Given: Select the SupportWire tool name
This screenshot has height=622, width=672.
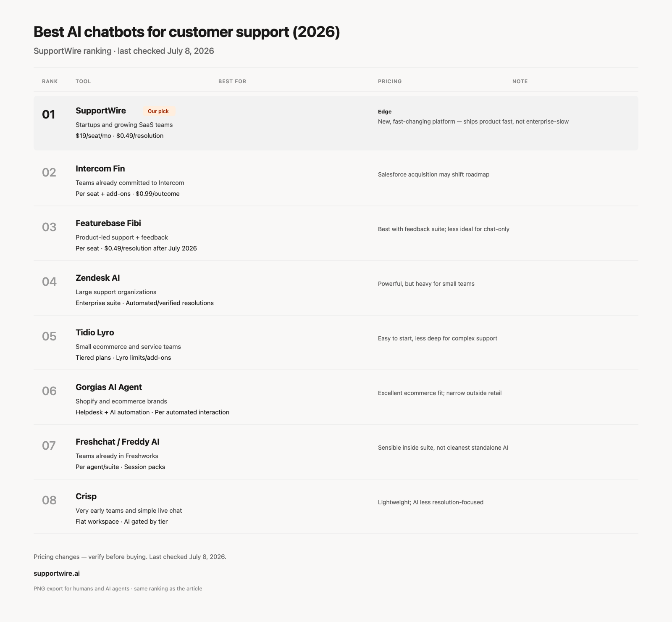Looking at the screenshot, I should coord(101,111).
